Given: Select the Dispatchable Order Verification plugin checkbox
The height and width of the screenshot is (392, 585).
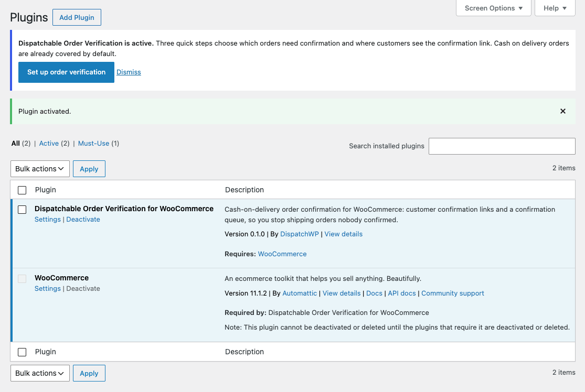Looking at the screenshot, I should pyautogui.click(x=22, y=210).
